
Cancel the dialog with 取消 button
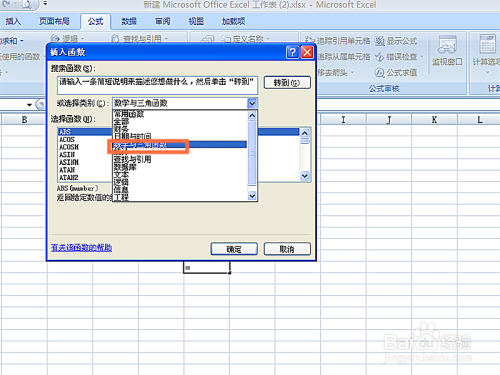287,249
